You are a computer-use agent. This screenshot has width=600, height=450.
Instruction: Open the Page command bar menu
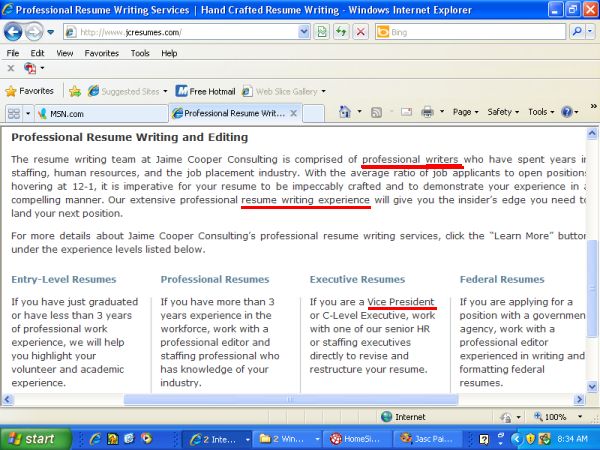point(465,112)
